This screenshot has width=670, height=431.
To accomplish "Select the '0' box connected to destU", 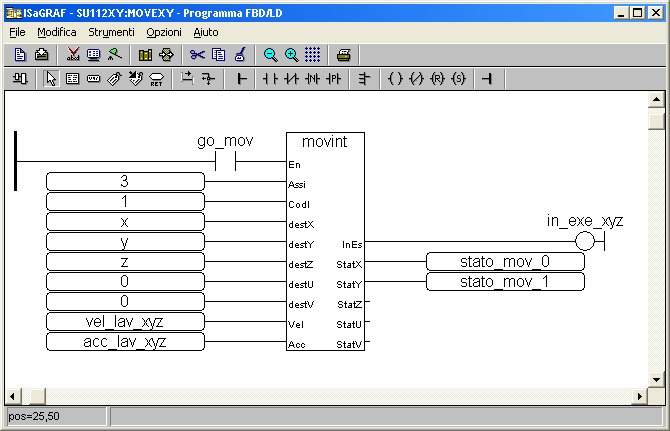I will pos(125,281).
